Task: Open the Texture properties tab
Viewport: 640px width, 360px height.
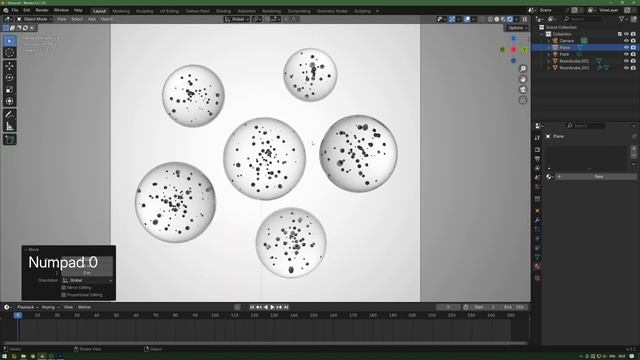Action: tap(538, 278)
